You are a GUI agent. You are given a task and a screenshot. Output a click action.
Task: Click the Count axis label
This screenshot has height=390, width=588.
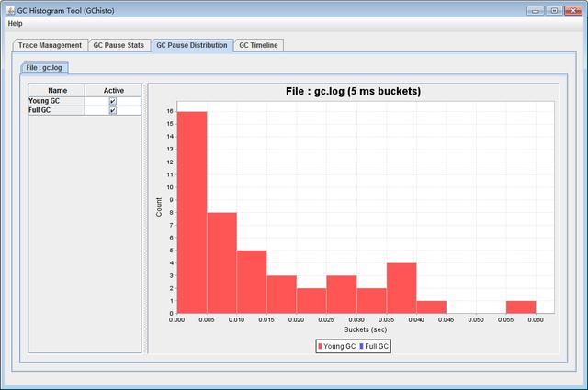159,207
